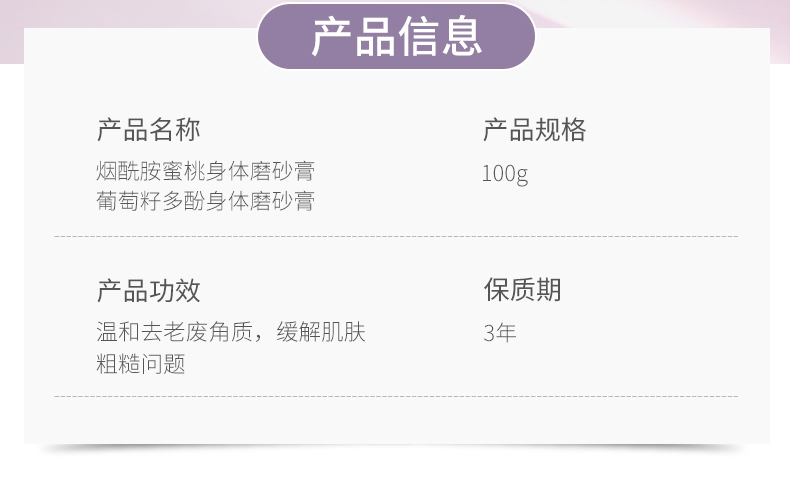Click the 100g specification value
This screenshot has width=790, height=480.
[504, 173]
